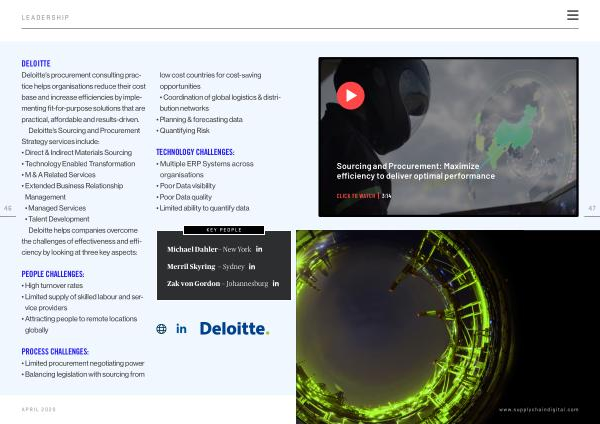Image resolution: width=600 pixels, height=424 pixels.
Task: Click 'Talent Development' bullet
Action: click(x=57, y=219)
